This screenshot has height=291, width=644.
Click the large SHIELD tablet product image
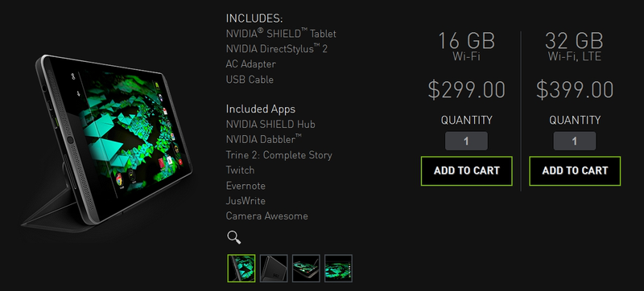109,141
